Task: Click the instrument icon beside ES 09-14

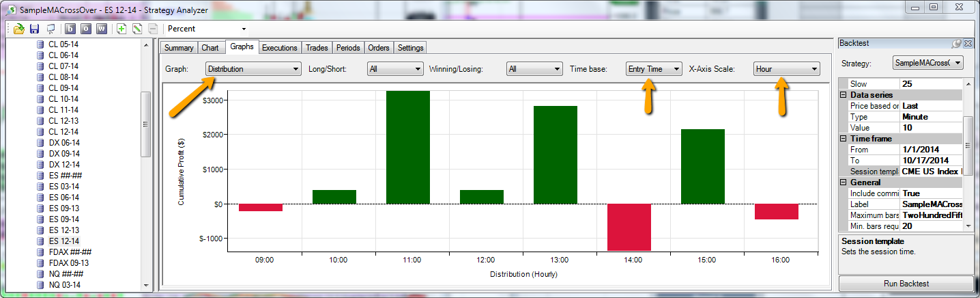Action: pos(40,219)
